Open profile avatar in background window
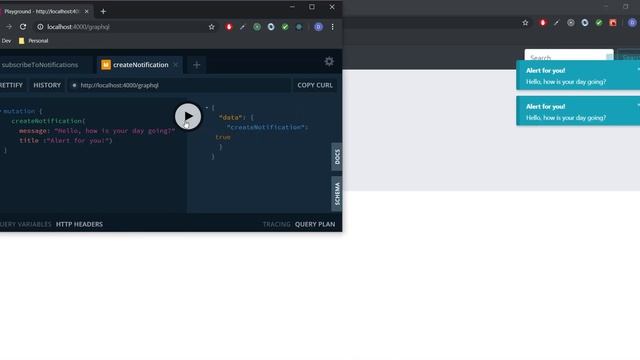 [x=632, y=23]
